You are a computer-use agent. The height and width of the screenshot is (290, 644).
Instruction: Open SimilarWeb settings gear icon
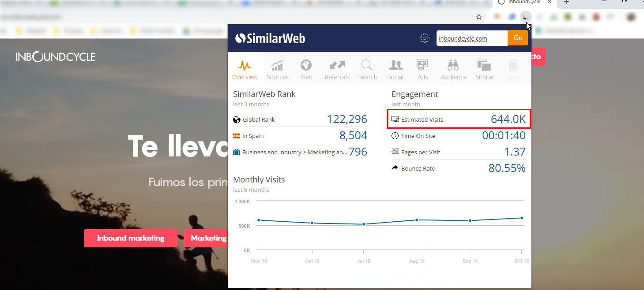(x=424, y=38)
